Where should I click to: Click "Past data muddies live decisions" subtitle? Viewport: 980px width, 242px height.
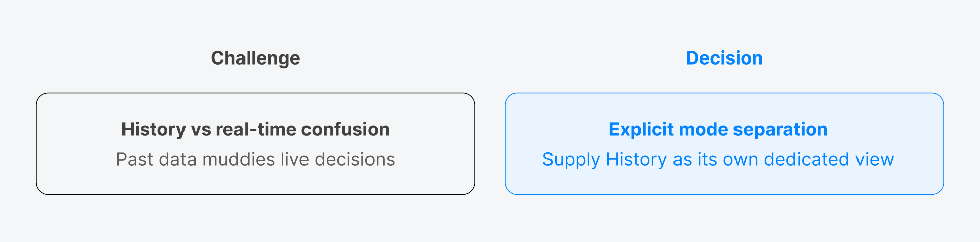[x=255, y=159]
